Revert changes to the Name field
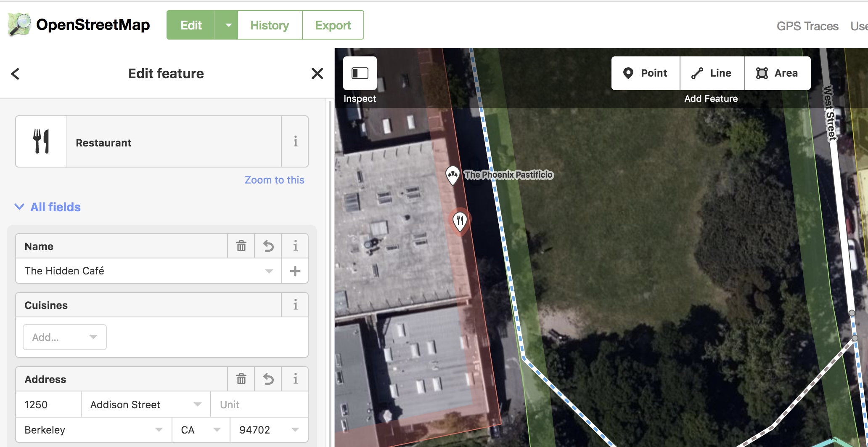The width and height of the screenshot is (868, 447). point(268,246)
